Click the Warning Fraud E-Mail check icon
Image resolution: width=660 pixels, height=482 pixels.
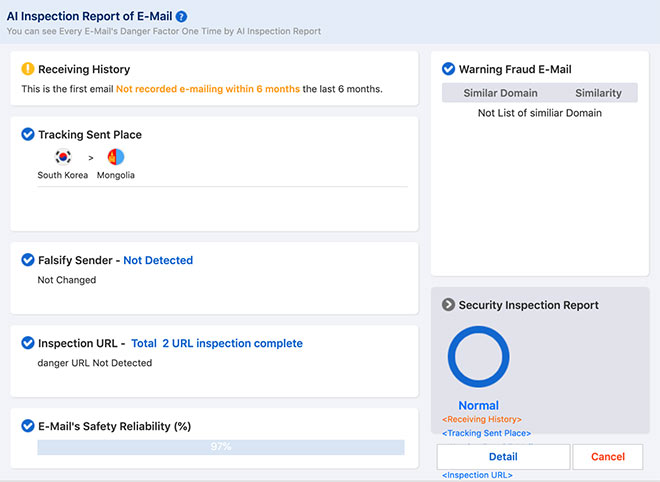click(449, 69)
